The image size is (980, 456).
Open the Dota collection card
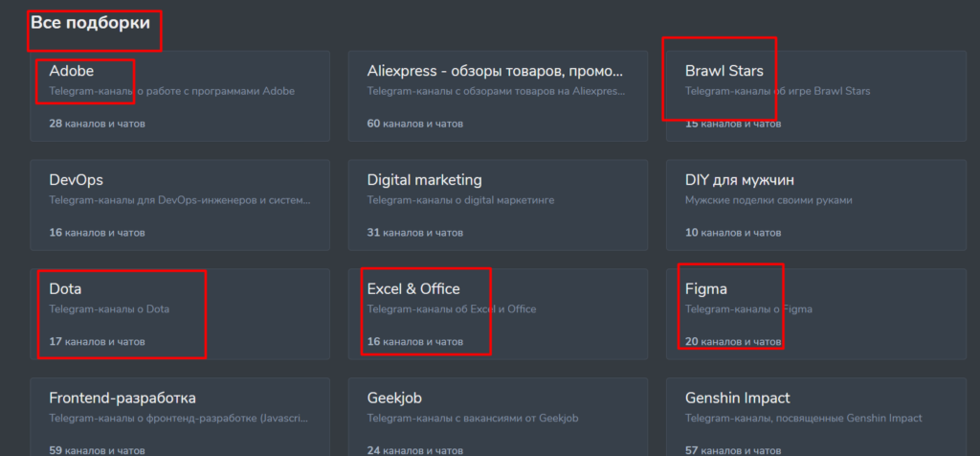coord(180,314)
